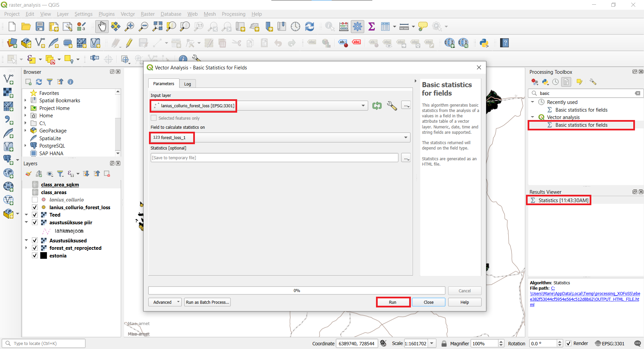644x349 pixels.
Task: Toggle the Render checkbox in the status bar
Action: [x=569, y=343]
